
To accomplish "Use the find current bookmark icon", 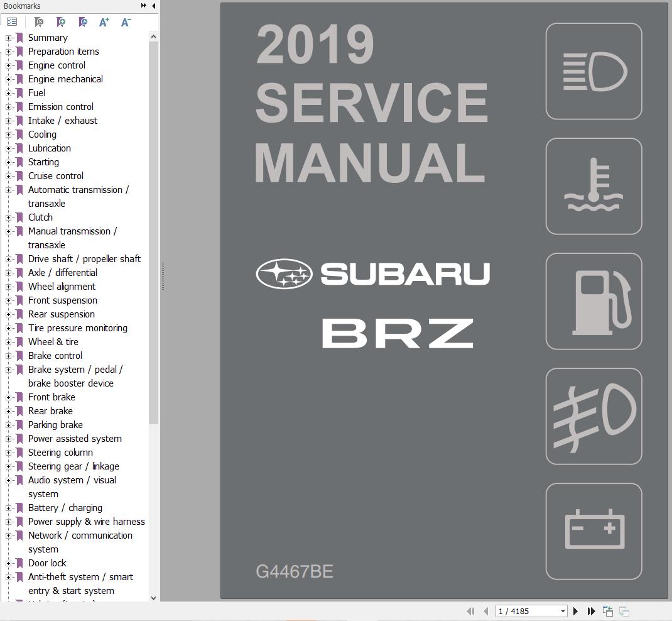I will pos(82,21).
